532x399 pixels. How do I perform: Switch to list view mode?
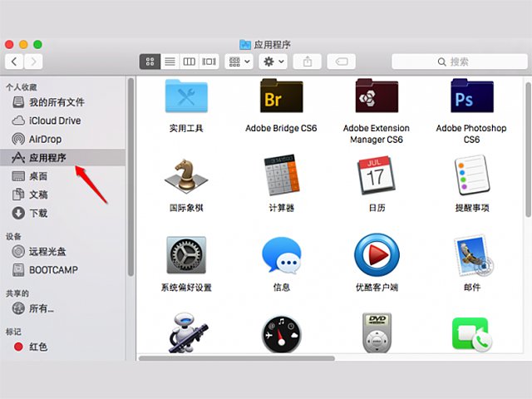(170, 62)
